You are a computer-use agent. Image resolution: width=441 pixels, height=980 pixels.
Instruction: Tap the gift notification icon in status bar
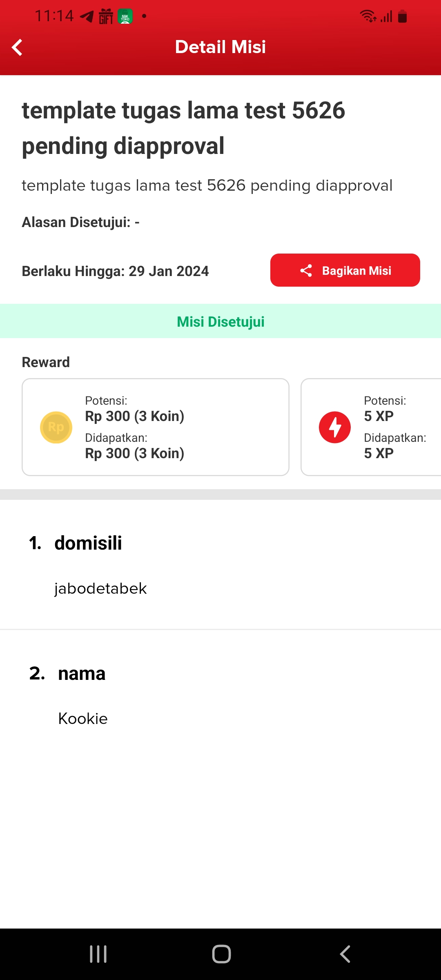[x=106, y=16]
